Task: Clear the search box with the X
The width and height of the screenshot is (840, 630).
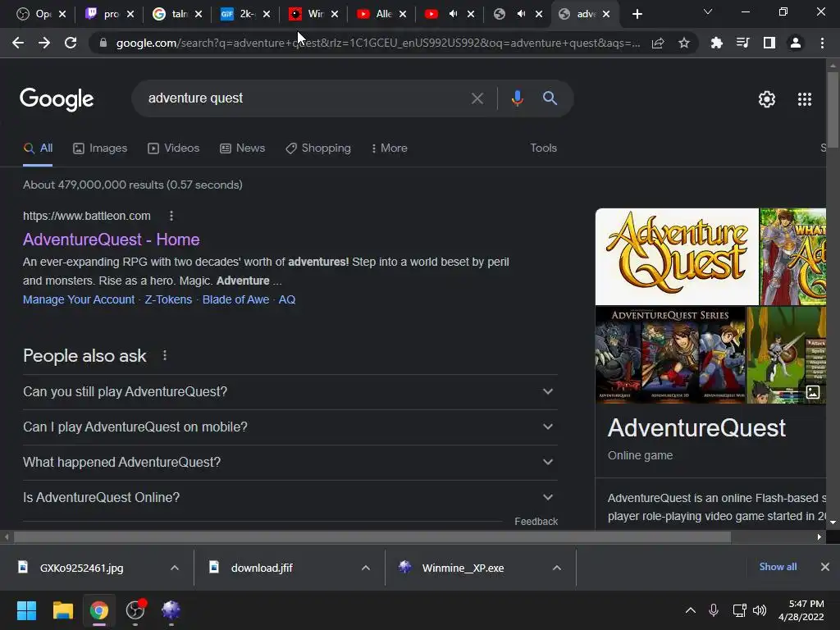Action: [x=477, y=98]
